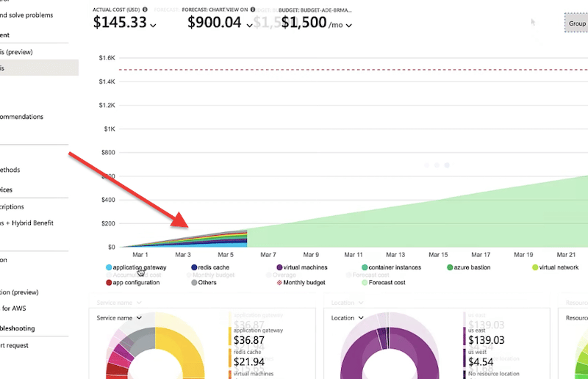The width and height of the screenshot is (588, 379).
Task: Toggle redis cache legend item
Action: [x=210, y=267]
